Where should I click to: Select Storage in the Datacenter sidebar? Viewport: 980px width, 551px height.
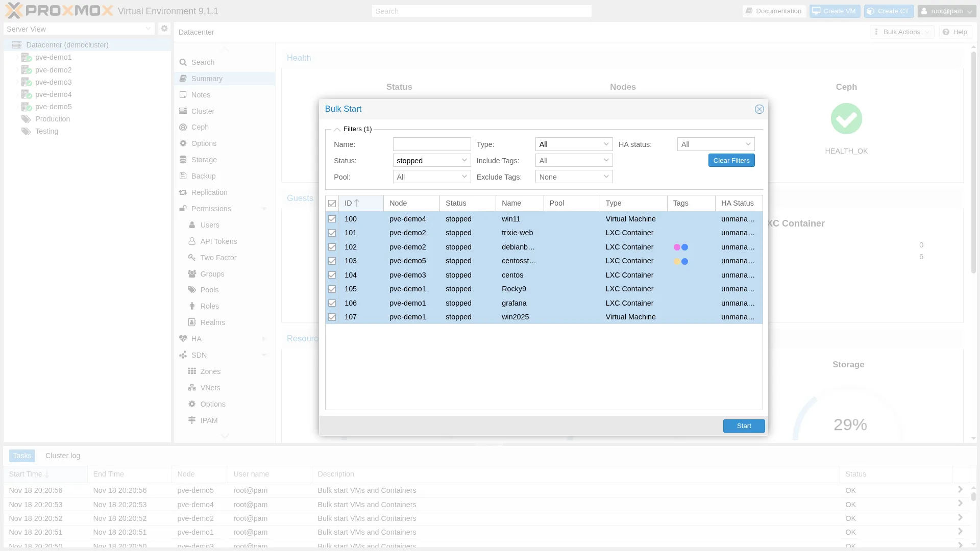(203, 159)
